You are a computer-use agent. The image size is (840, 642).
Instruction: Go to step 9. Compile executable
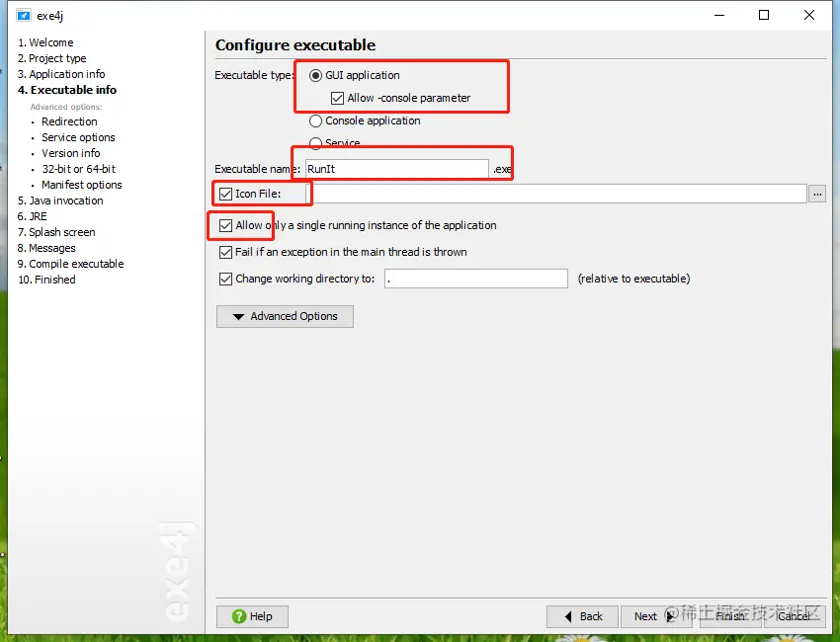pyautogui.click(x=71, y=264)
